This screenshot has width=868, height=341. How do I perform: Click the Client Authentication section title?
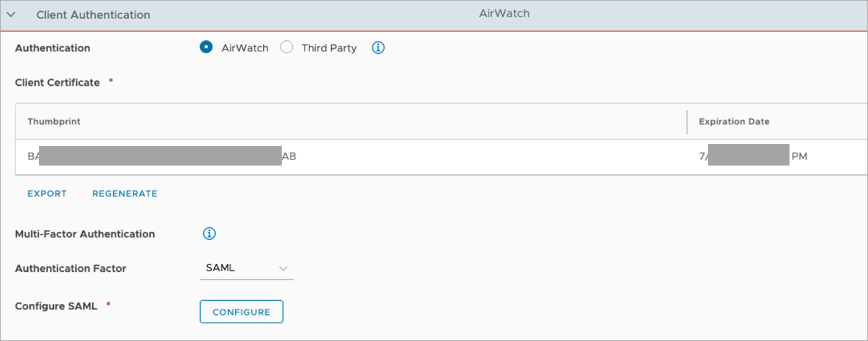(93, 14)
